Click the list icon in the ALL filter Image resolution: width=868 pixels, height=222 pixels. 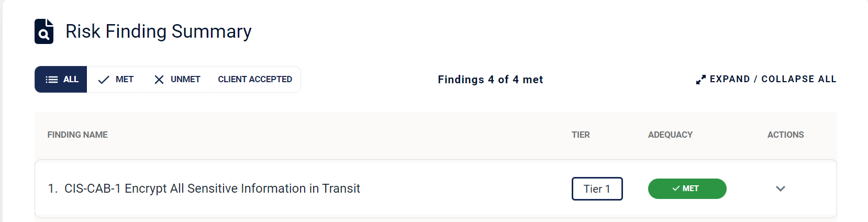point(52,80)
